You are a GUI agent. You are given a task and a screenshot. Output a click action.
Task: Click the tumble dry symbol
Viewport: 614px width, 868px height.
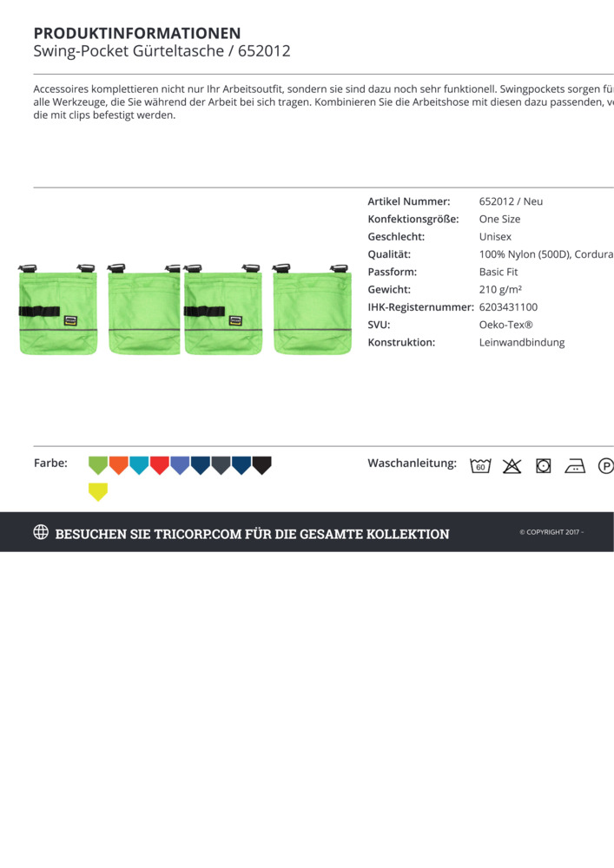[x=543, y=466]
